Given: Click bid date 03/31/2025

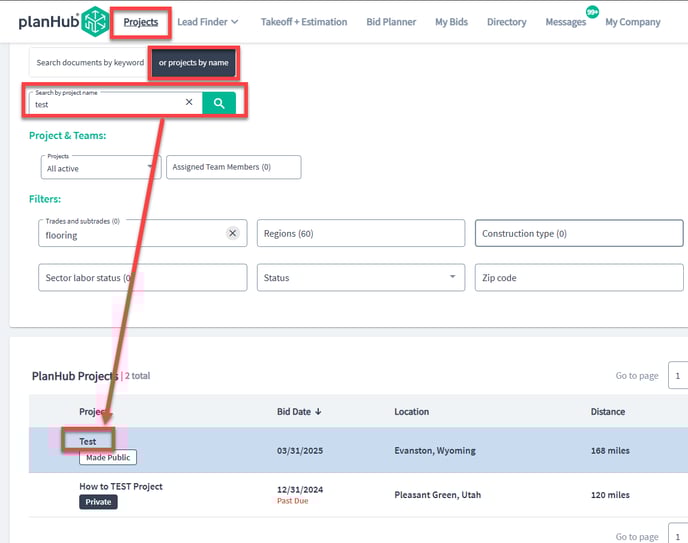Looking at the screenshot, I should [300, 450].
